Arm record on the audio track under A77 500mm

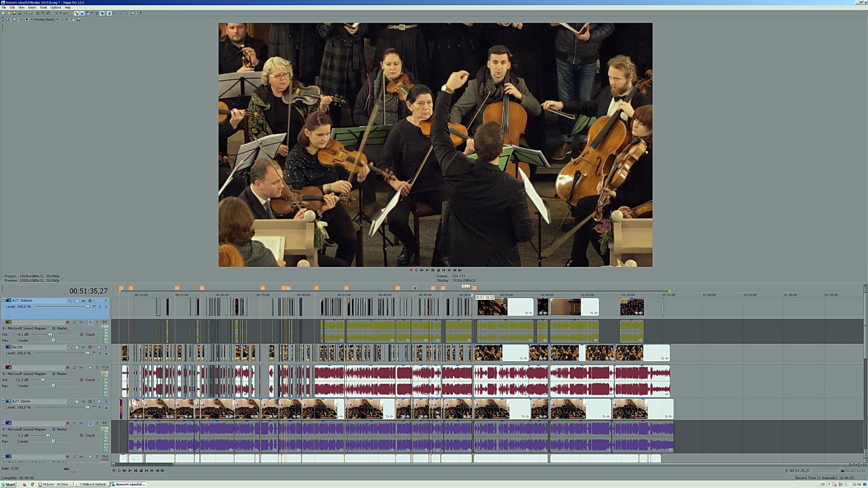[68, 322]
